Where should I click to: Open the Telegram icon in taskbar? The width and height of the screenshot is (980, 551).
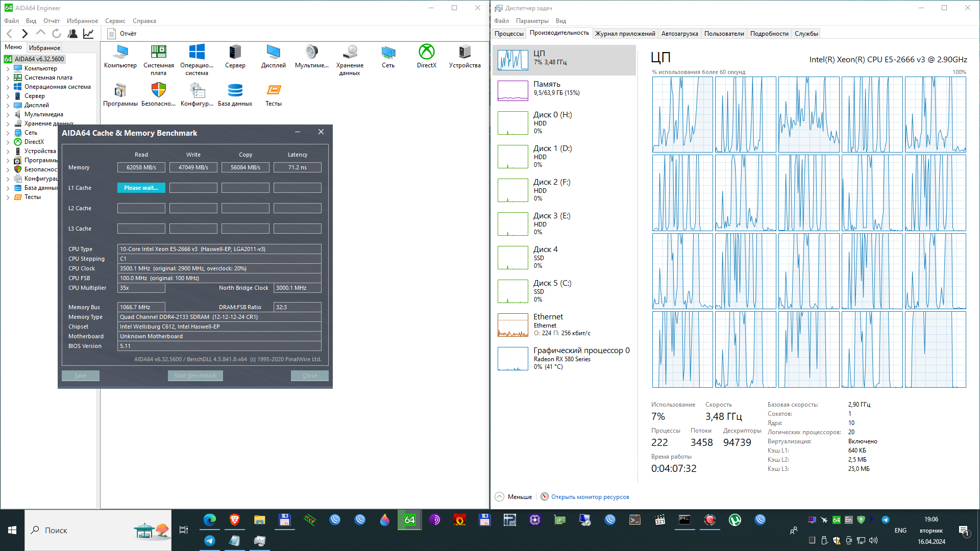point(210,541)
